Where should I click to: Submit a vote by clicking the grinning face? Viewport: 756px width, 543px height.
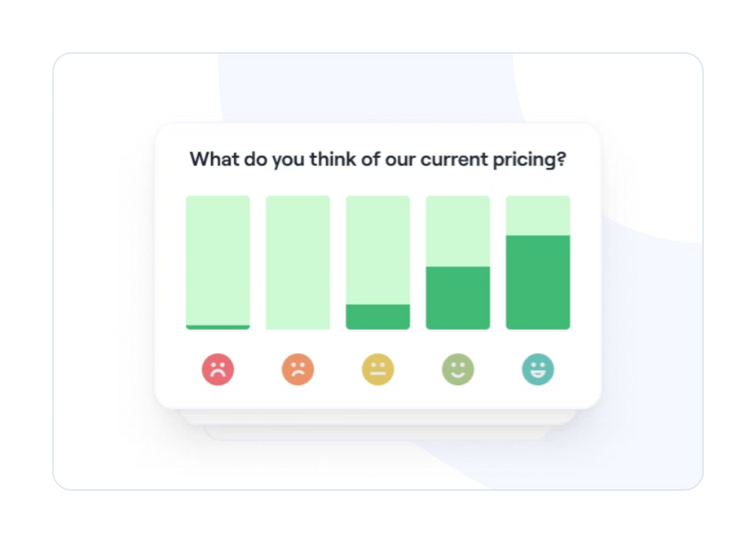[x=537, y=368]
